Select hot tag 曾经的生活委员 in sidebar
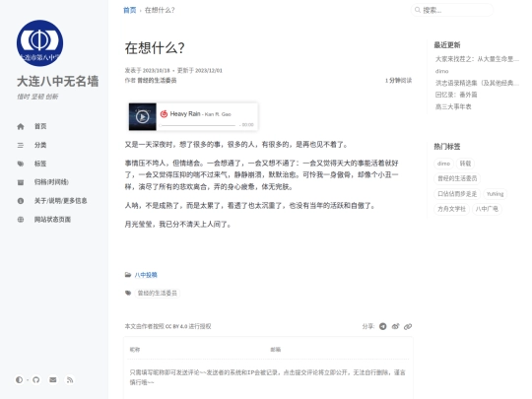 pos(457,178)
